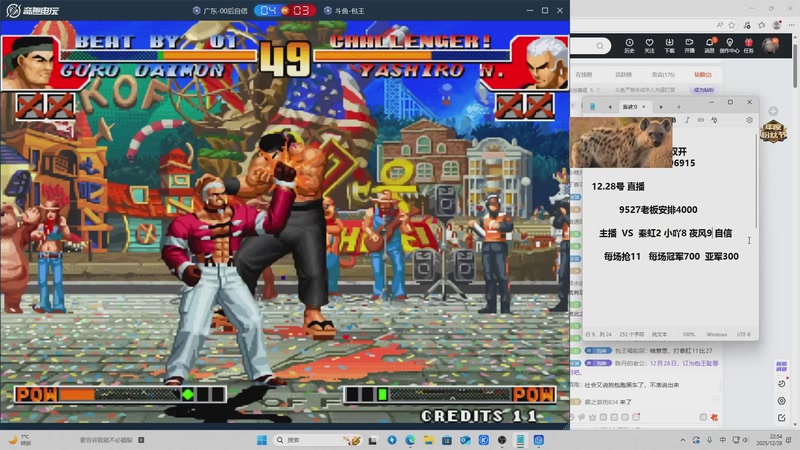
Task: Click the Chinese input method indicator in tray
Action: tap(722, 440)
